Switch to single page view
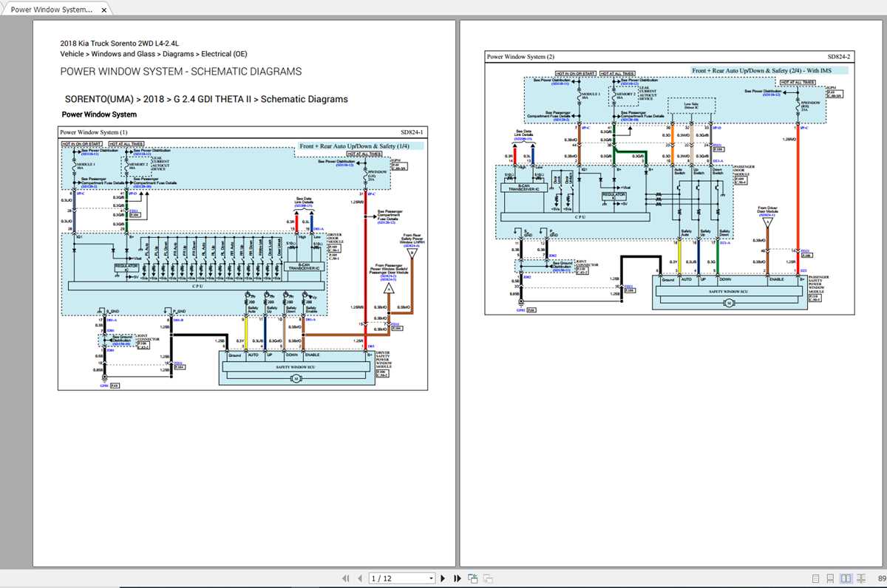The width and height of the screenshot is (887, 588). [816, 578]
